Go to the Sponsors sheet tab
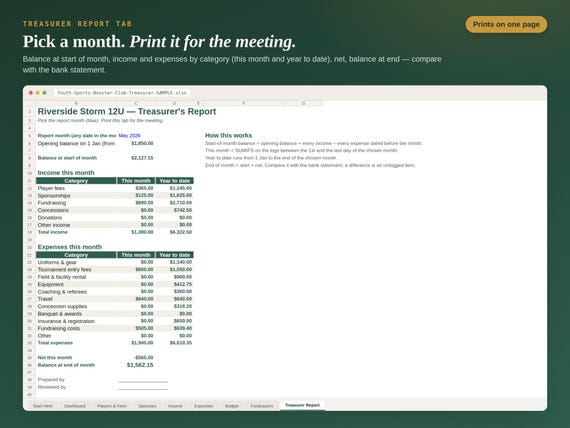 point(147,406)
